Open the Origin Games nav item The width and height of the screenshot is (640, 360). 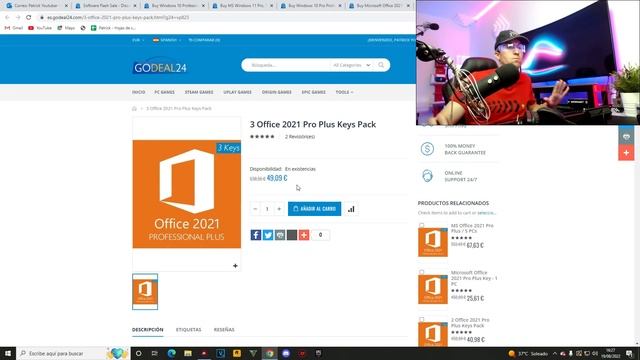point(276,92)
